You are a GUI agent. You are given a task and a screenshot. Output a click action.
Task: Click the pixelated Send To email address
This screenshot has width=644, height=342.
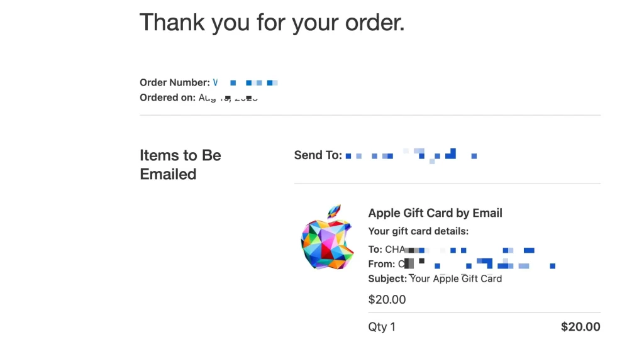click(x=411, y=156)
